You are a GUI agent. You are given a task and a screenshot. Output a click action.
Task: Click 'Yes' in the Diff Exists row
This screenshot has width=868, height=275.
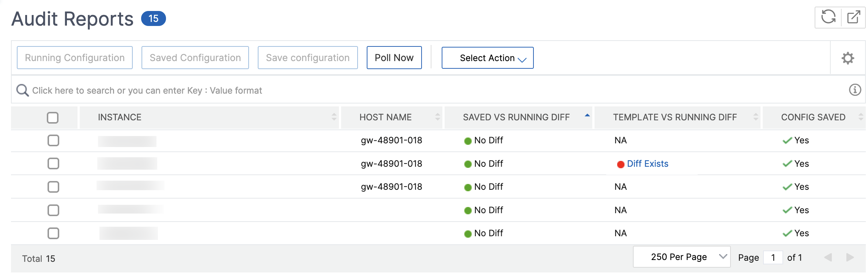coord(801,164)
